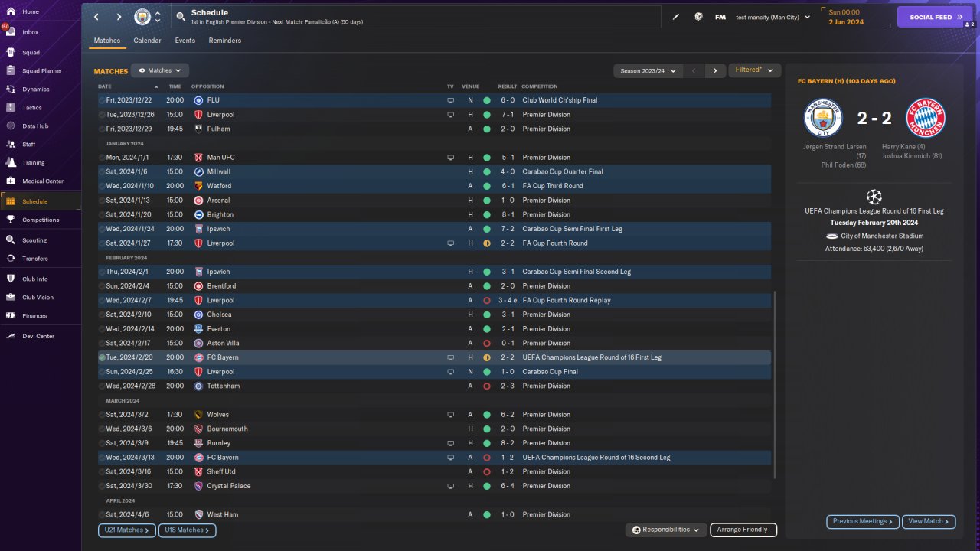Click the FC Bayern crest in match panel
The image size is (980, 551).
[x=926, y=118]
